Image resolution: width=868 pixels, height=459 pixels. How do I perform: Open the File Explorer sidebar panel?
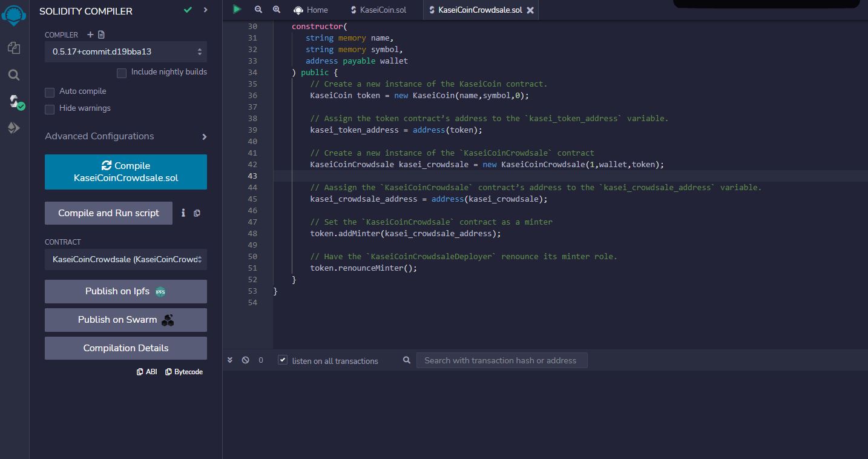click(13, 48)
